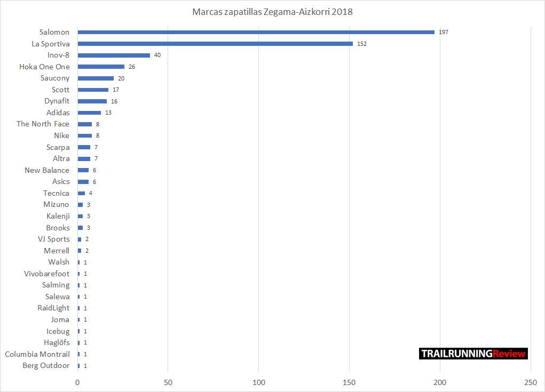Select the x-axis value 100
The height and width of the screenshot is (392, 545).
point(259,382)
